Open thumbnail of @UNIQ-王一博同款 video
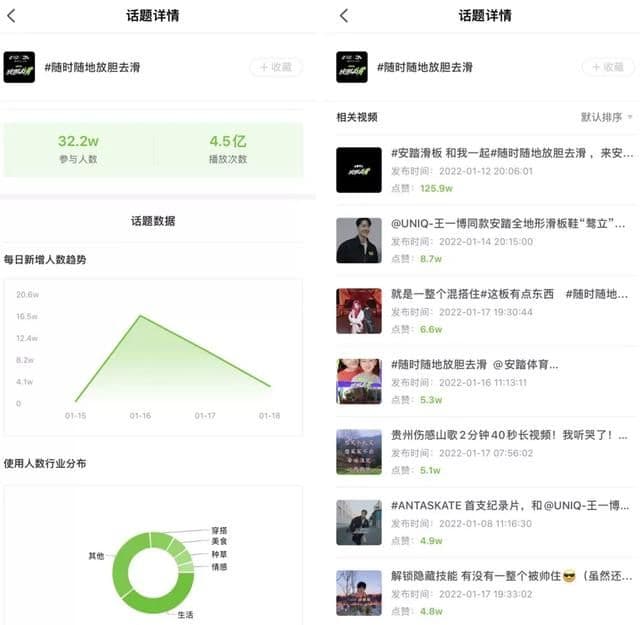Screen dimensions: 640x625 tap(359, 240)
